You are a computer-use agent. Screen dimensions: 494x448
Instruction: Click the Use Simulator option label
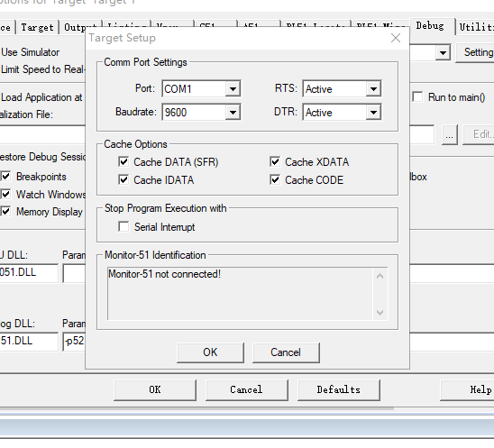point(31,52)
